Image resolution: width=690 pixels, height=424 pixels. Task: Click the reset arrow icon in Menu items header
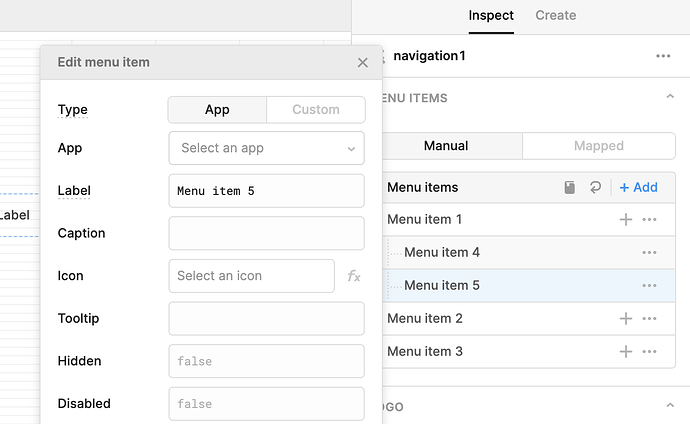coord(596,187)
